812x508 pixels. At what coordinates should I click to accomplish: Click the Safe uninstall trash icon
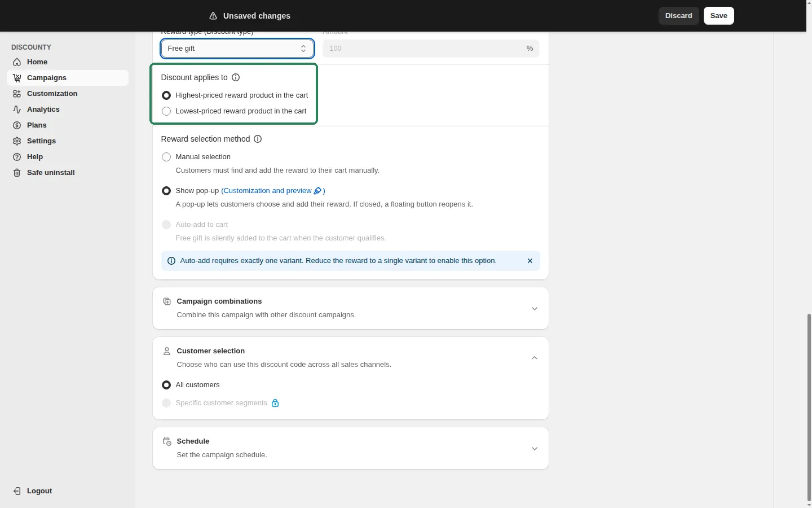[x=17, y=173]
